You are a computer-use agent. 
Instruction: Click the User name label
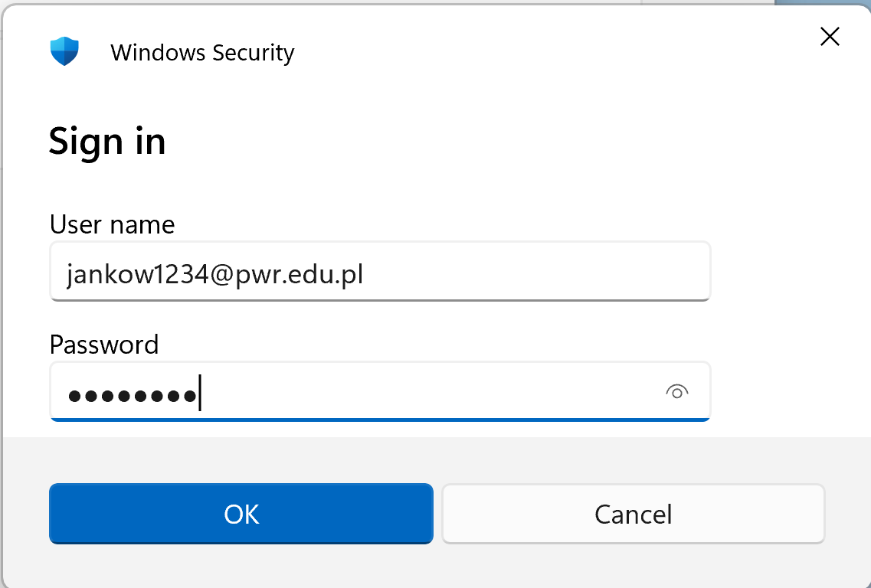[x=112, y=224]
